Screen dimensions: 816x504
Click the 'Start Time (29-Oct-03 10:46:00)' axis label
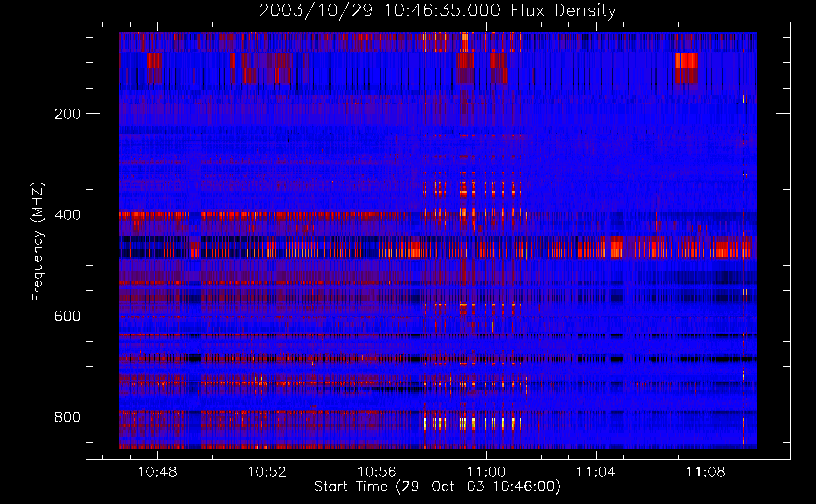click(x=437, y=487)
